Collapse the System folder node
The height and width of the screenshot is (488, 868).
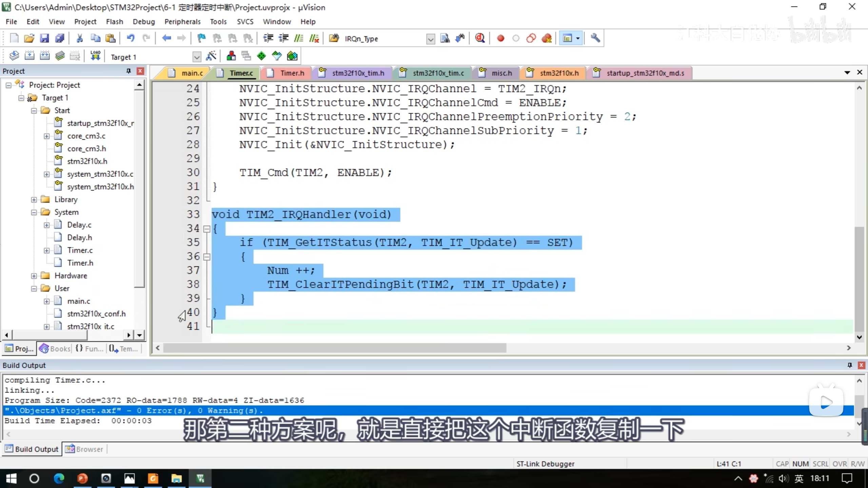34,212
